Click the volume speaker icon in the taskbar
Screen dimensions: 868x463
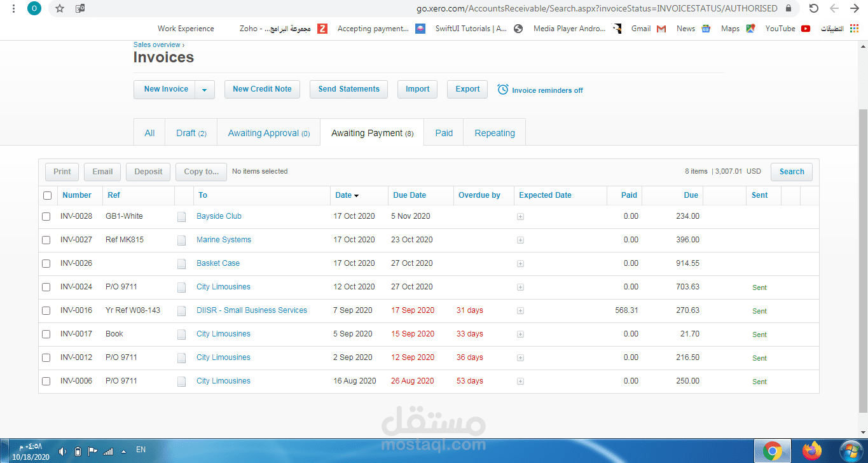click(x=62, y=451)
